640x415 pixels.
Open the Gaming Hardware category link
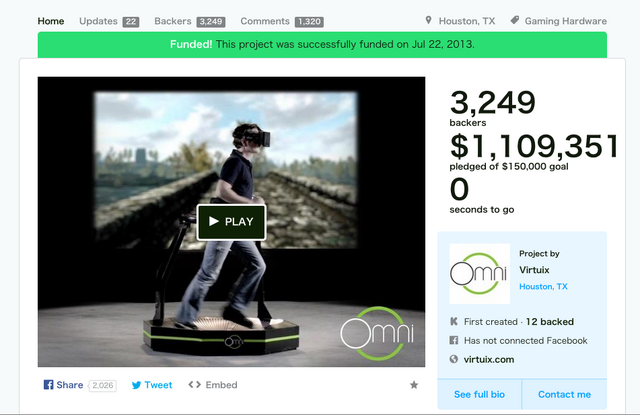click(566, 21)
